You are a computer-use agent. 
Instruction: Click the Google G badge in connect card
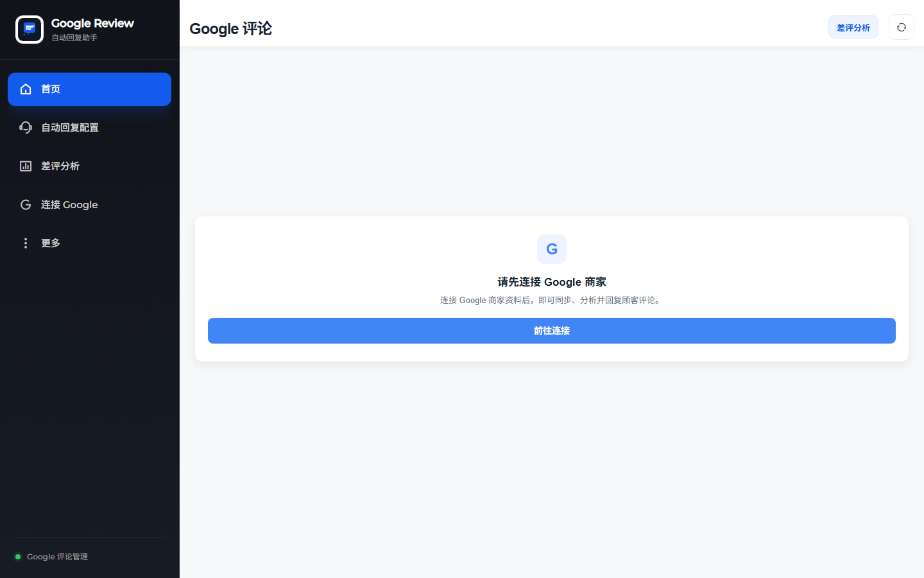[552, 249]
